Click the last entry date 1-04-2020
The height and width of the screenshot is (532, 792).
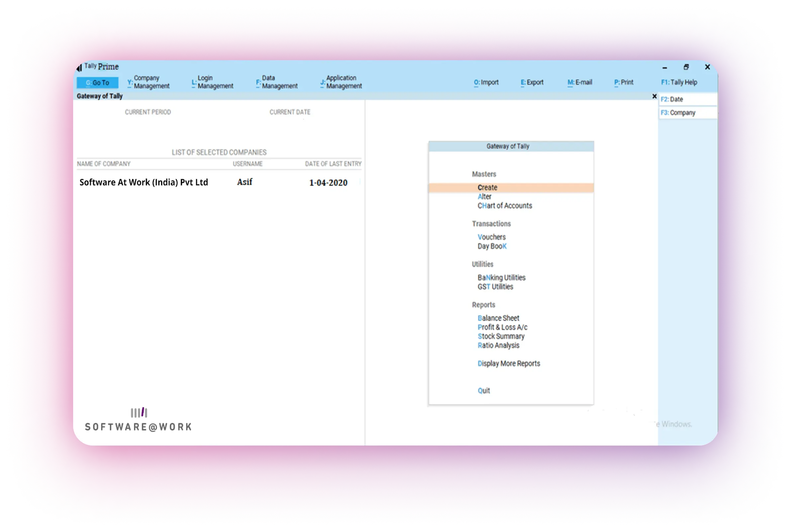point(328,183)
